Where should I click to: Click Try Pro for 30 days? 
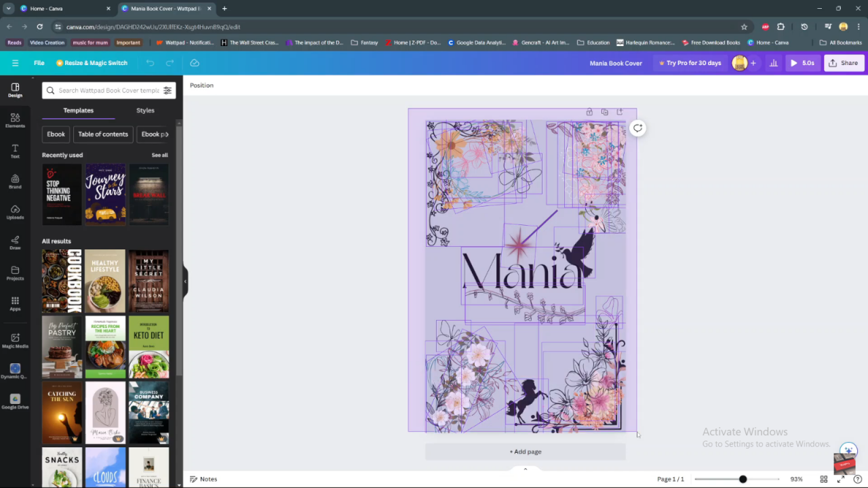690,63
